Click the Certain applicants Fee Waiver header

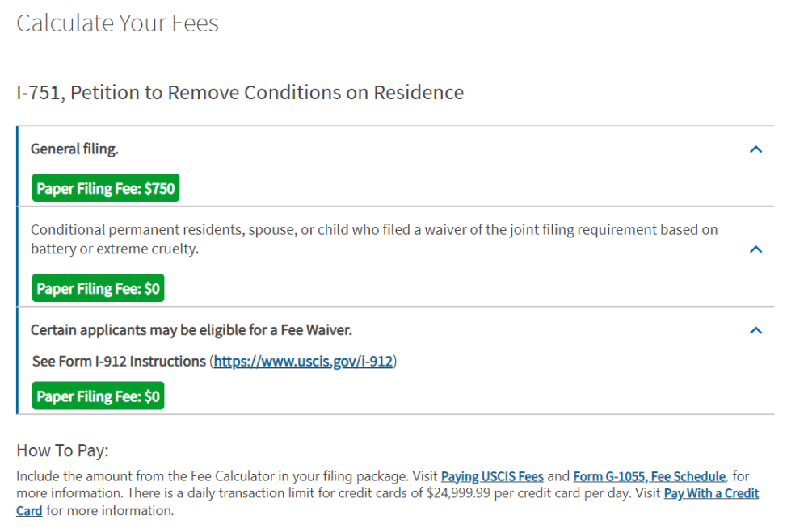pyautogui.click(x=191, y=329)
